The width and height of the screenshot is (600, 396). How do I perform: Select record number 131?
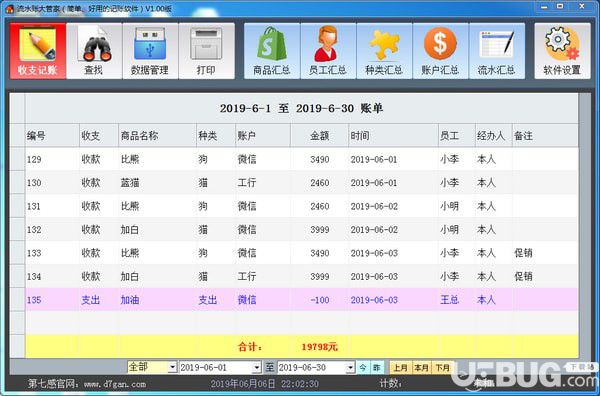click(x=34, y=206)
